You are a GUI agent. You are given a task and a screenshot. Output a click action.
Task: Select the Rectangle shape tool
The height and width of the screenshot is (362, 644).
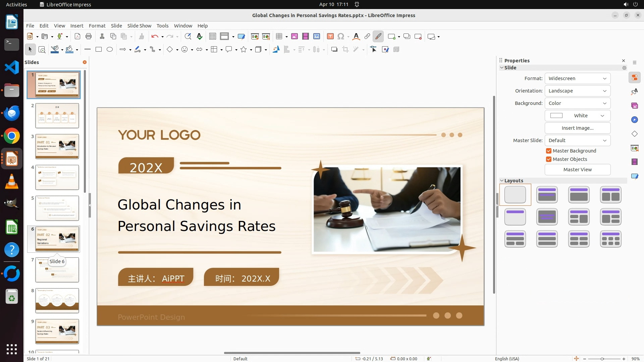click(99, 50)
